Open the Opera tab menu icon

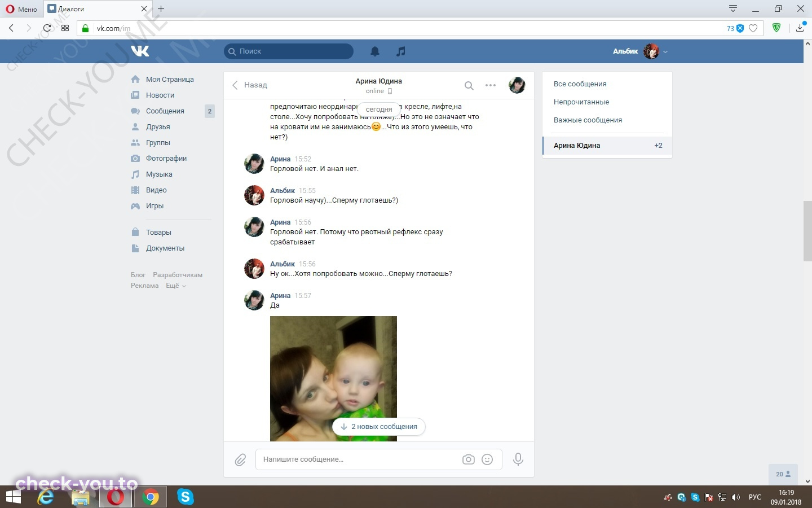pyautogui.click(x=733, y=8)
